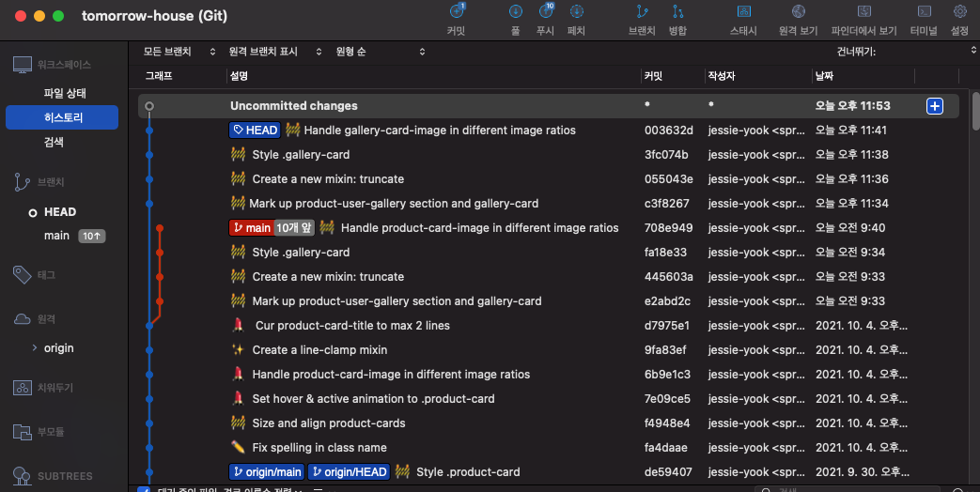
Task: Open the 원격 브랜치 표시 dropdown
Action: 275,52
